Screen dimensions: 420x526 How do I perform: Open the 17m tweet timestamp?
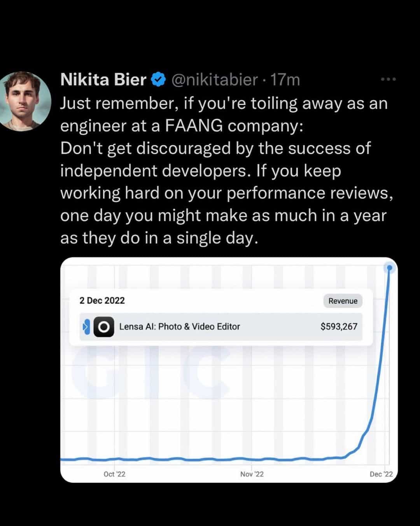[x=285, y=80]
